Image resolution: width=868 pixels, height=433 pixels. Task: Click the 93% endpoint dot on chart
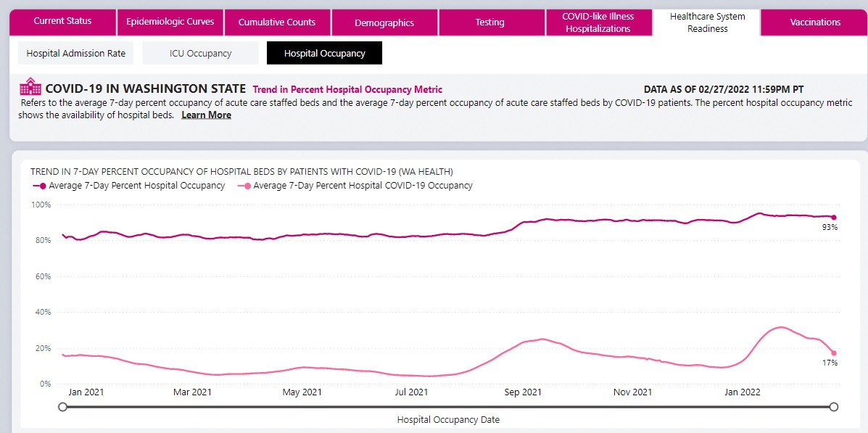(x=834, y=218)
